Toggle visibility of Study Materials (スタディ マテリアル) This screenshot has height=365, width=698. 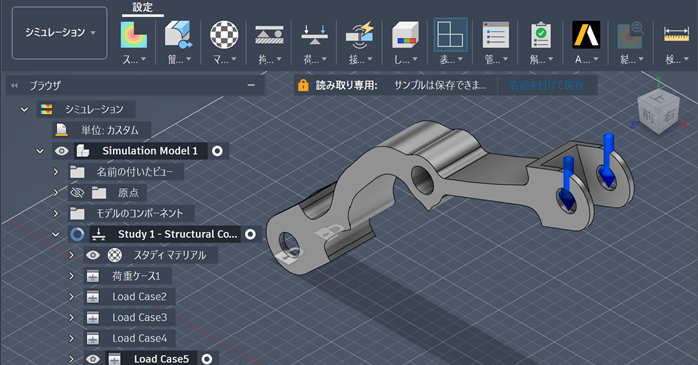coord(93,255)
